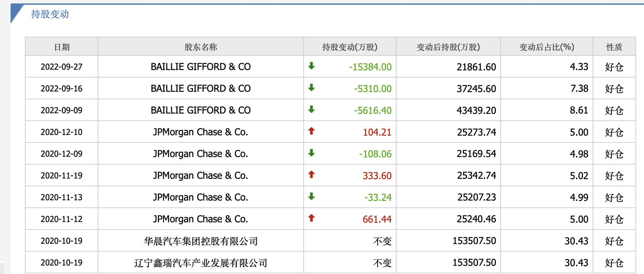Click BAILLIE GIFFORD & CO in 2022-09-16 row
Viewport: 644px width, 274px height.
coord(200,88)
